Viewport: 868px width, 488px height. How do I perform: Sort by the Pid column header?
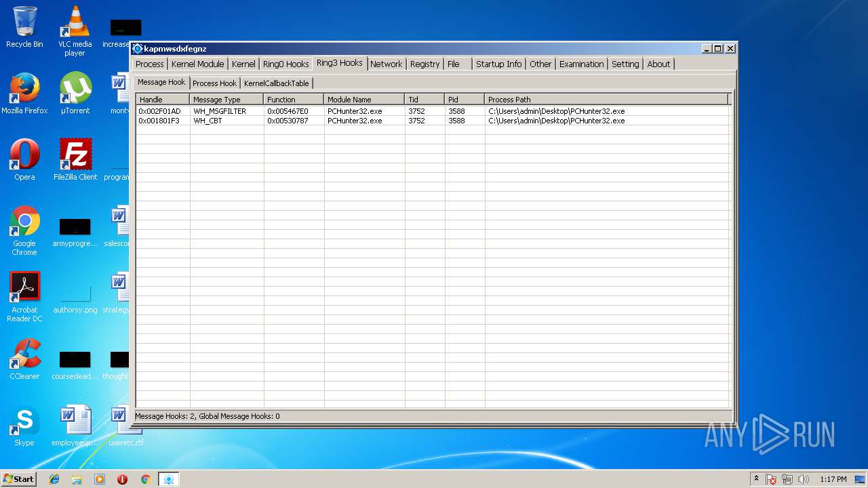(465, 100)
